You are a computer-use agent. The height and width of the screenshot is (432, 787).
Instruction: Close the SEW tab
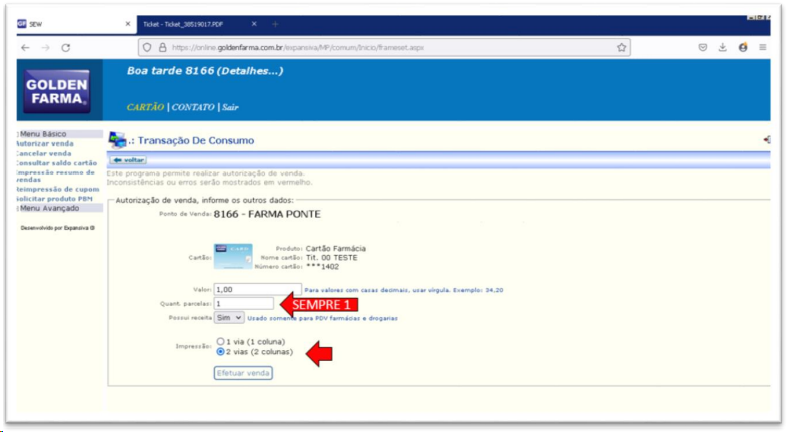tap(127, 24)
